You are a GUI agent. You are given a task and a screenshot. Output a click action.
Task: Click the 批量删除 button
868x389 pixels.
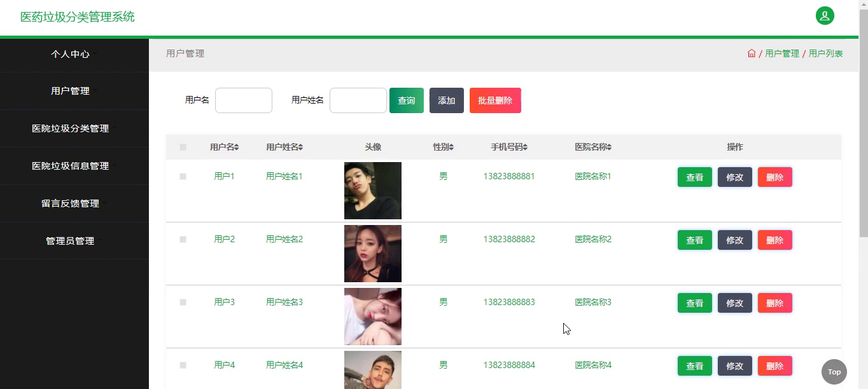tap(495, 100)
